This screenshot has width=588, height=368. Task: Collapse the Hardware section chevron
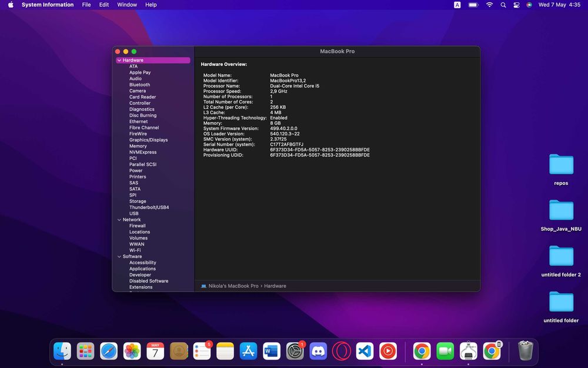tap(119, 61)
